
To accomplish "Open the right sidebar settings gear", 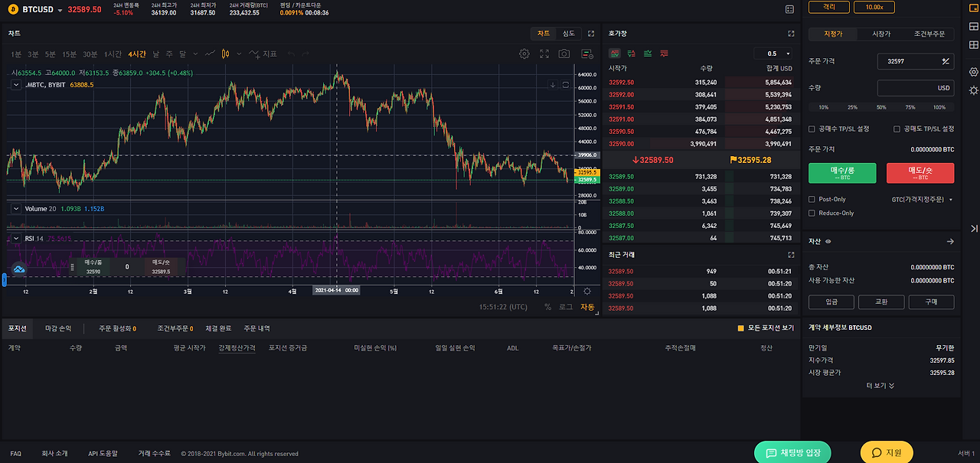I will 973,72.
